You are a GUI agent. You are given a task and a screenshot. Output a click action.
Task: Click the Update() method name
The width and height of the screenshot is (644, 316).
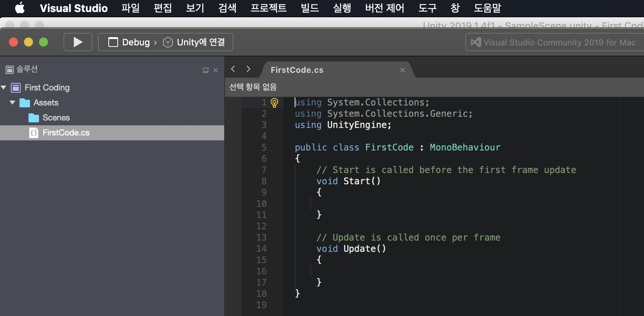pos(365,249)
